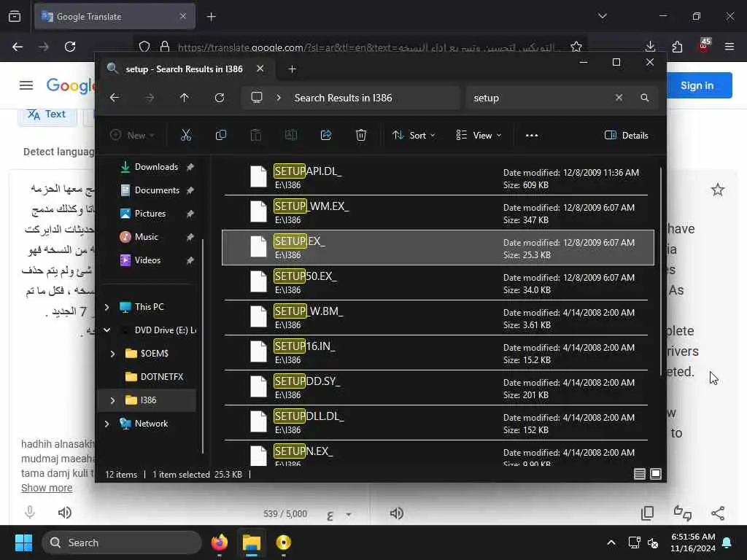The height and width of the screenshot is (560, 747).
Task: Open the Firefox extensions puzzle icon
Action: click(x=677, y=47)
